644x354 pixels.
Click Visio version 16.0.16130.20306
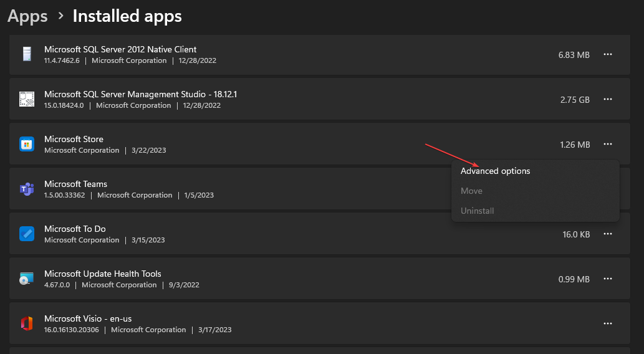point(72,330)
